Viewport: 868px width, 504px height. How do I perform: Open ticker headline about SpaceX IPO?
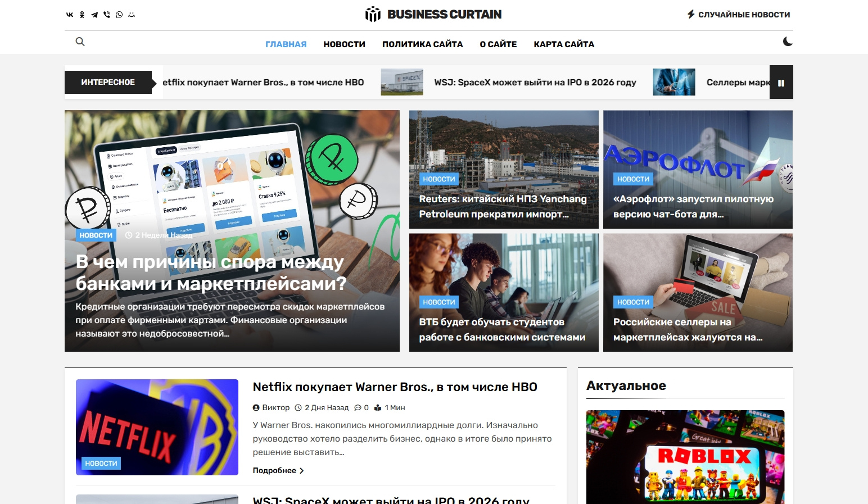coord(535,83)
